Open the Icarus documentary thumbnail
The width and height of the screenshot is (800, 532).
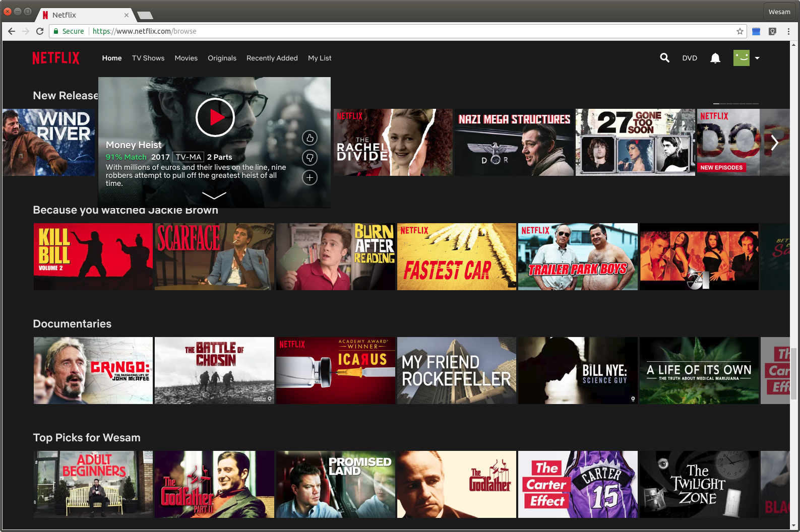tap(335, 370)
